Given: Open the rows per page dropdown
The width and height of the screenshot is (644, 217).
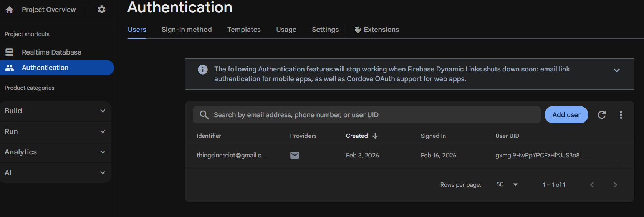Looking at the screenshot, I should pyautogui.click(x=507, y=185).
